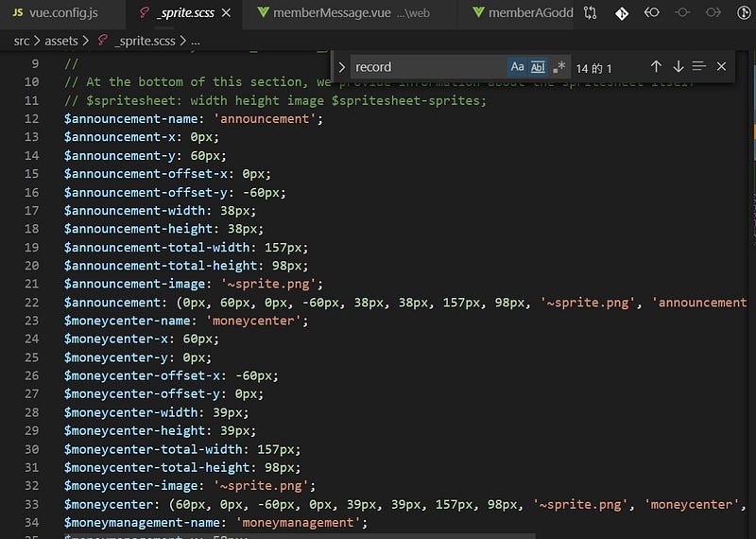
Task: Click the compare changes icon in editor toolbar
Action: coord(590,13)
